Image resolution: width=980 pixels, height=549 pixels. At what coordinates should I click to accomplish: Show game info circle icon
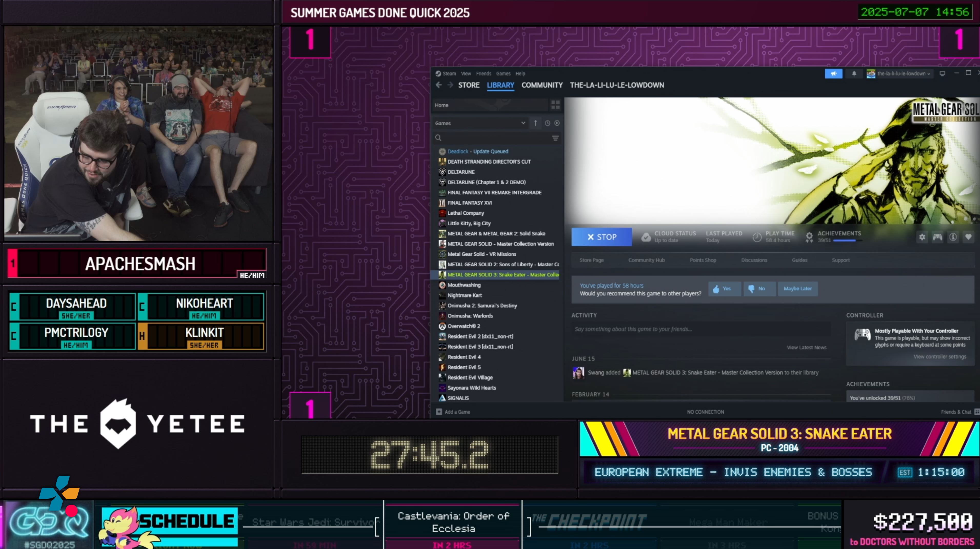coord(953,237)
